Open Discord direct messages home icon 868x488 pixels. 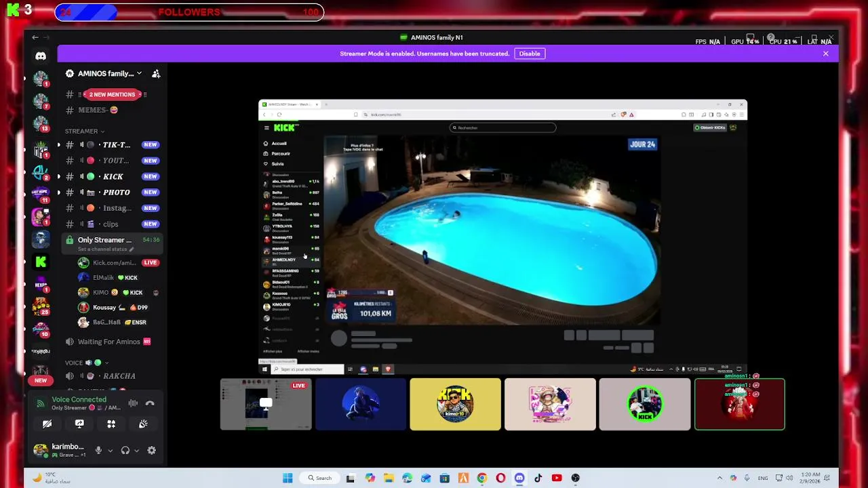41,56
